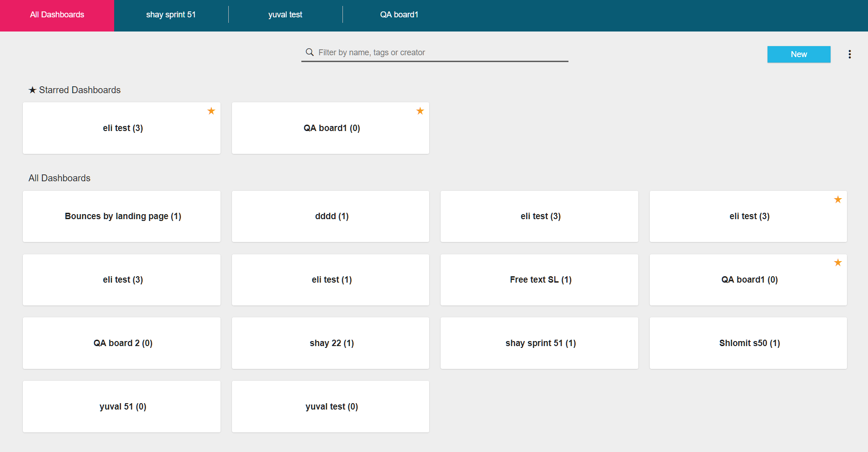
Task: Open the Bounces by landing page dashboard
Action: point(121,216)
